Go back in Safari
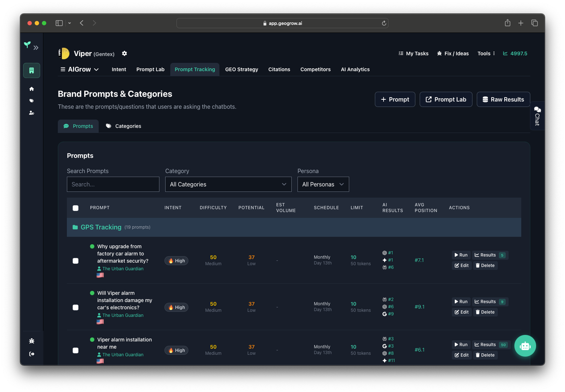 click(x=82, y=23)
